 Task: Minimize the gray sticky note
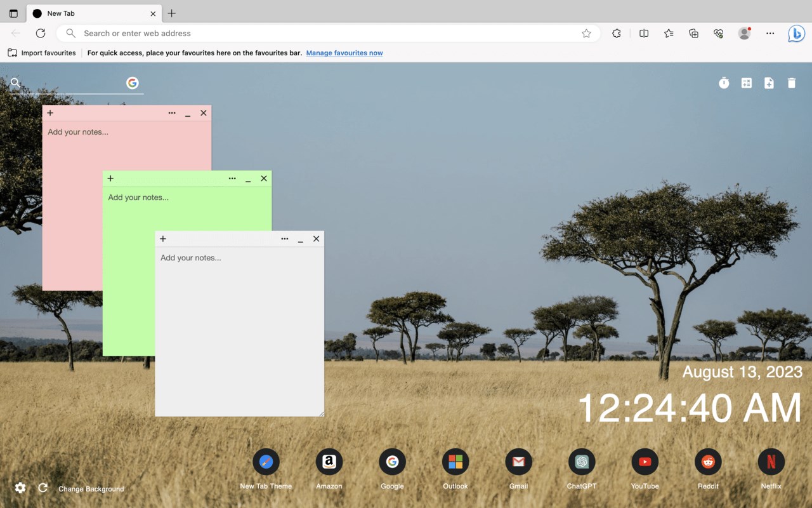[301, 239]
